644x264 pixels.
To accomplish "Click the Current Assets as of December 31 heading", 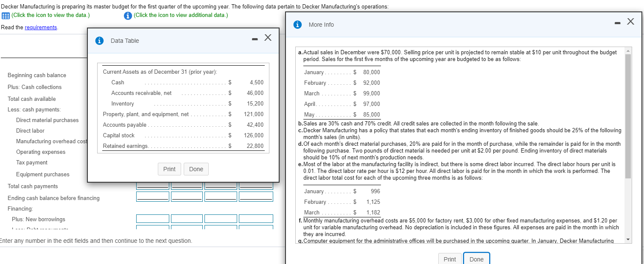I will (160, 72).
